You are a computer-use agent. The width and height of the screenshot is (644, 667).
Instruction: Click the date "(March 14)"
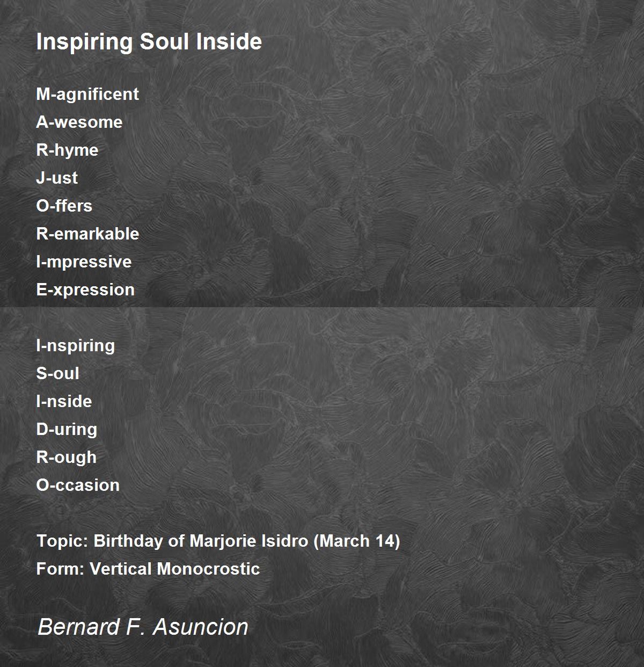[356, 541]
